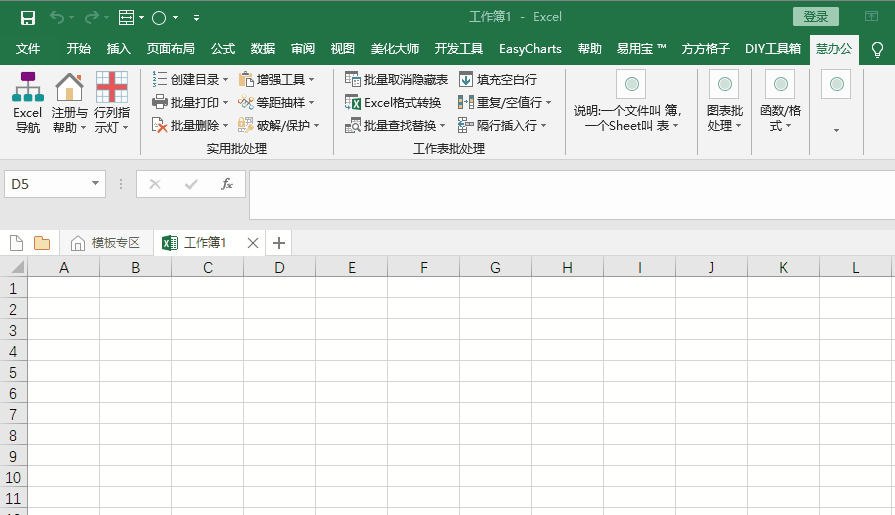Click the Save icon in the title bar
Viewport: 895px width, 515px height.
[x=27, y=18]
